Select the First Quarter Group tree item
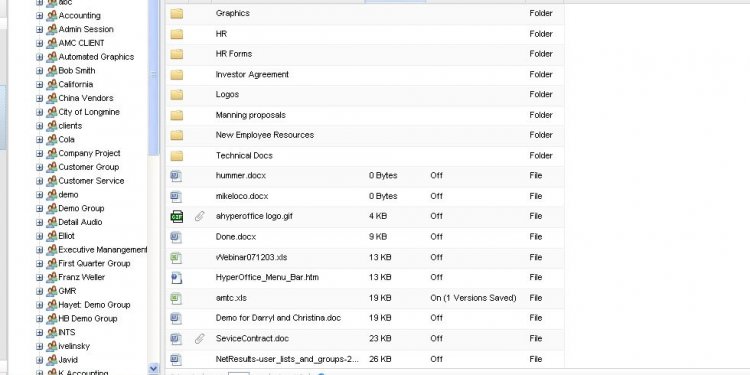The height and width of the screenshot is (375, 750). pos(94,264)
